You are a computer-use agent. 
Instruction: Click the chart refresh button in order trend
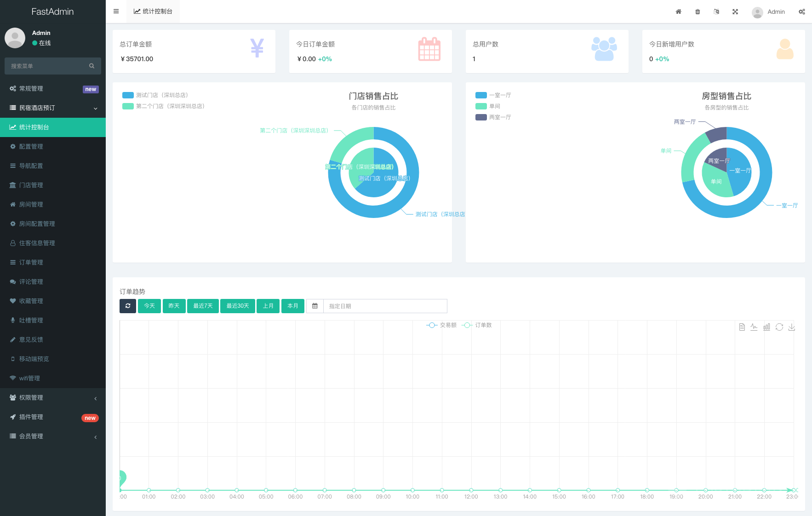tap(128, 306)
